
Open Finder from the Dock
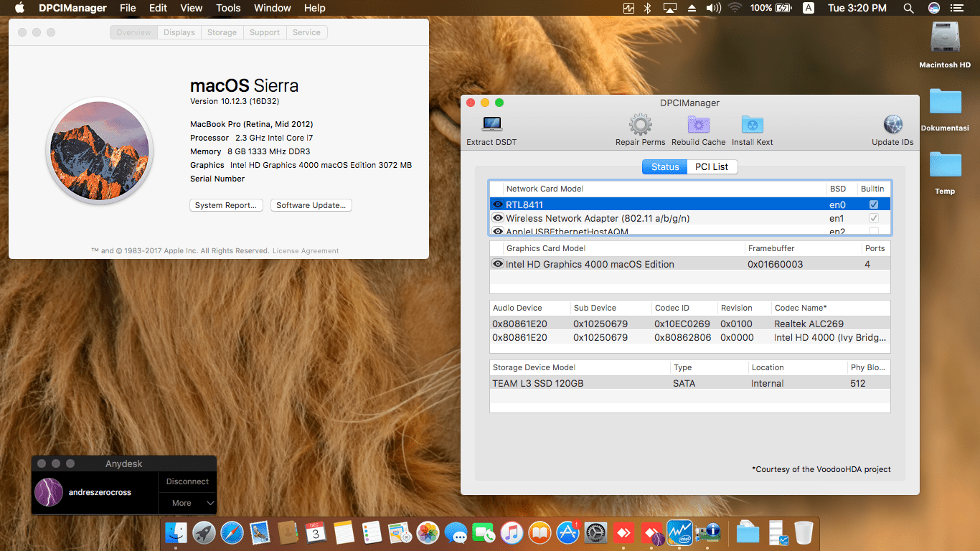pyautogui.click(x=176, y=532)
